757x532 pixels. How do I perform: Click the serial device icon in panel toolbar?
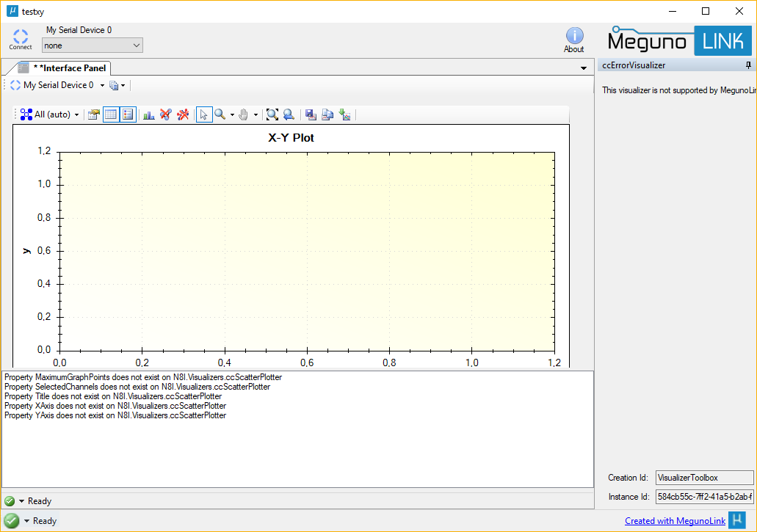tap(15, 85)
